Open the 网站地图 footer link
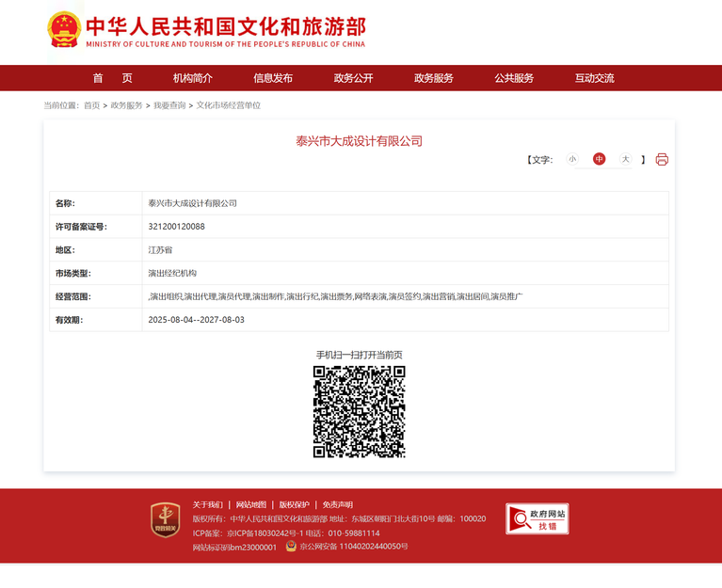This screenshot has width=722, height=588. coord(251,504)
